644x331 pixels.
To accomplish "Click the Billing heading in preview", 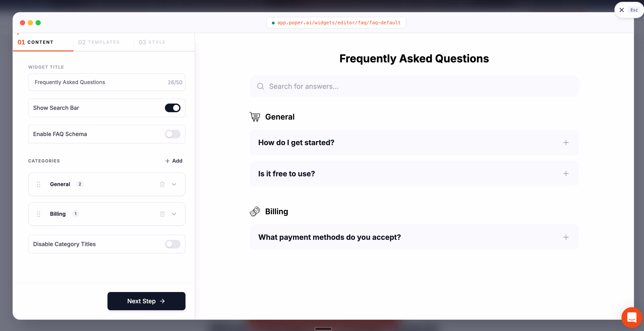I will click(x=276, y=211).
